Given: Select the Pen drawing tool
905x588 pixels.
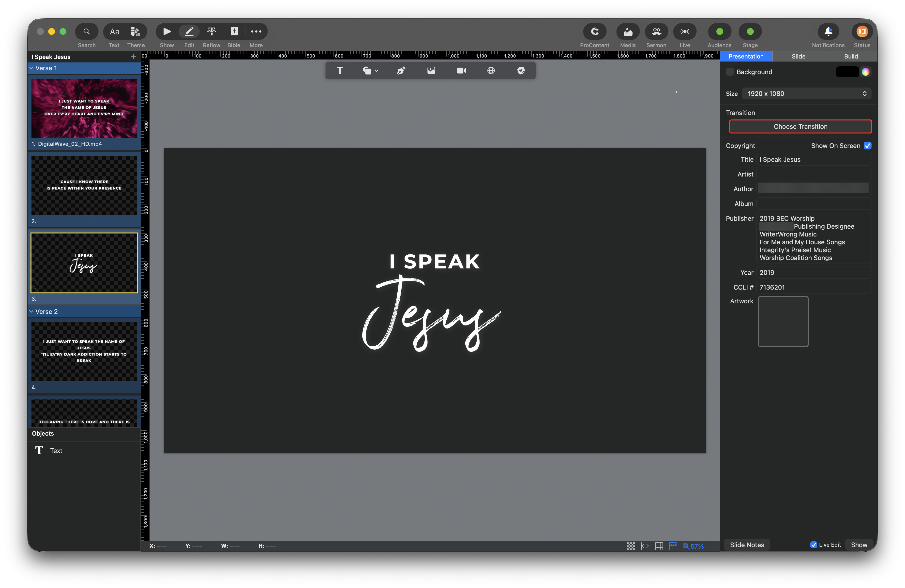Looking at the screenshot, I should [x=401, y=71].
